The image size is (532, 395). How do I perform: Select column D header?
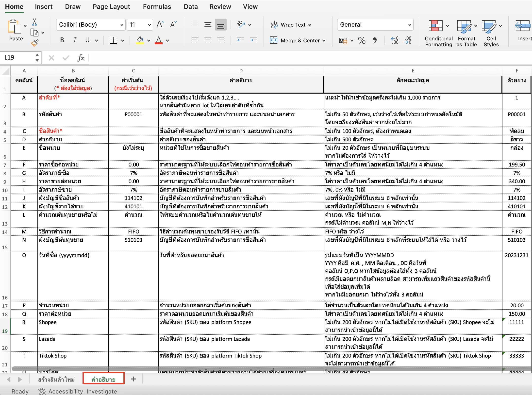[241, 71]
